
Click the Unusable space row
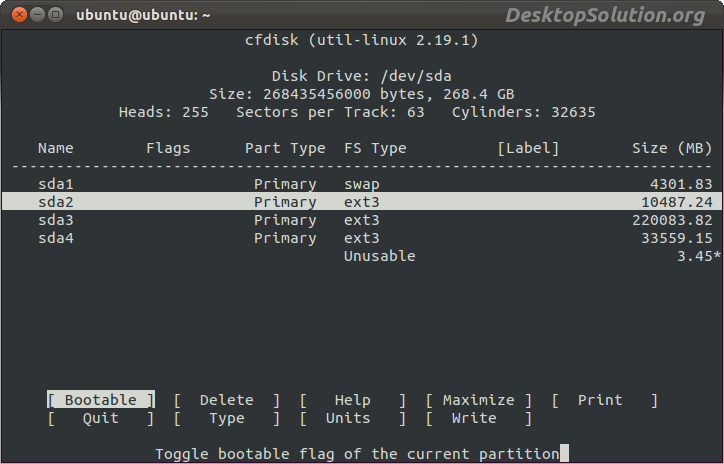(379, 256)
